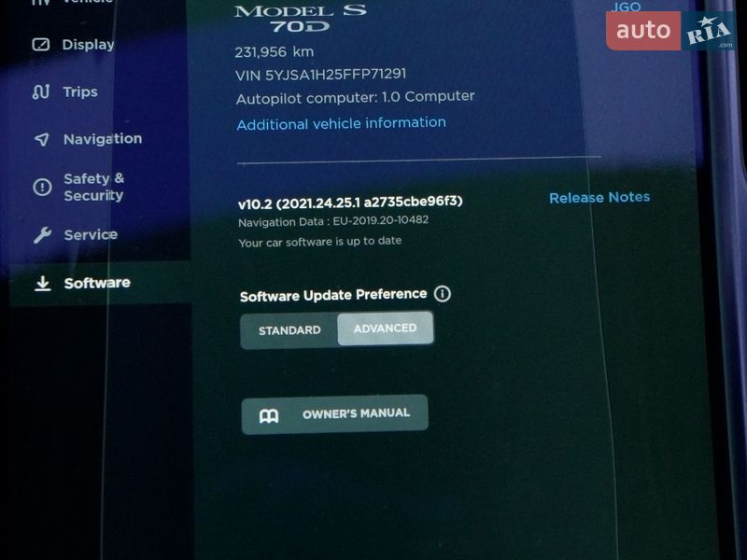747x560 pixels.
Task: Tap the Safety & Security exclamation icon
Action: [x=42, y=188]
